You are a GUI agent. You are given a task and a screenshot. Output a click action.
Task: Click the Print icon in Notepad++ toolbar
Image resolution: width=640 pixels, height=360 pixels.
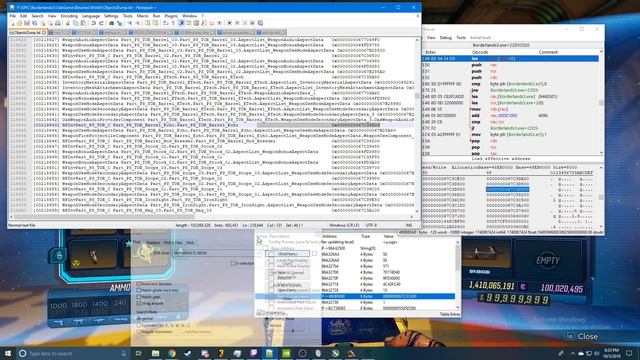click(58, 23)
